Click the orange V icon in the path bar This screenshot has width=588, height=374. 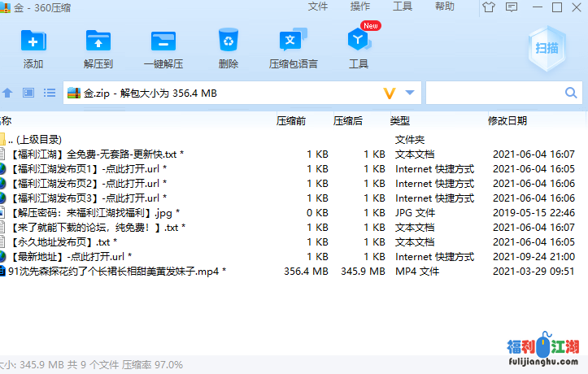tap(390, 93)
